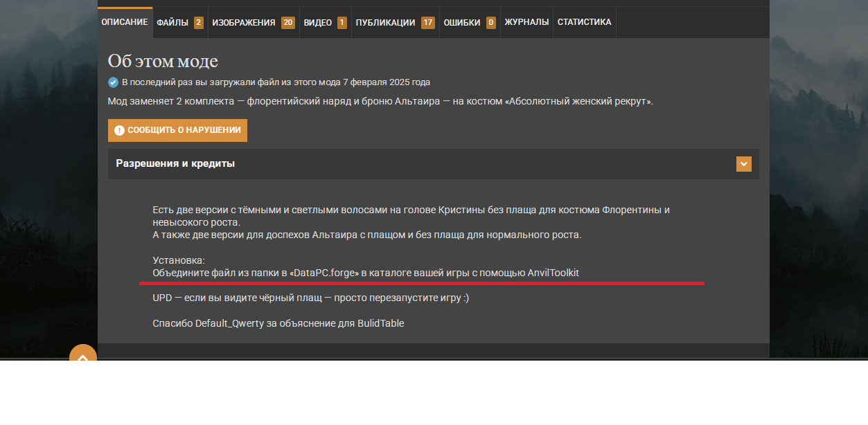Expand the orange chevron in Разрешения и кредиты
This screenshot has height=425, width=868.
click(743, 164)
